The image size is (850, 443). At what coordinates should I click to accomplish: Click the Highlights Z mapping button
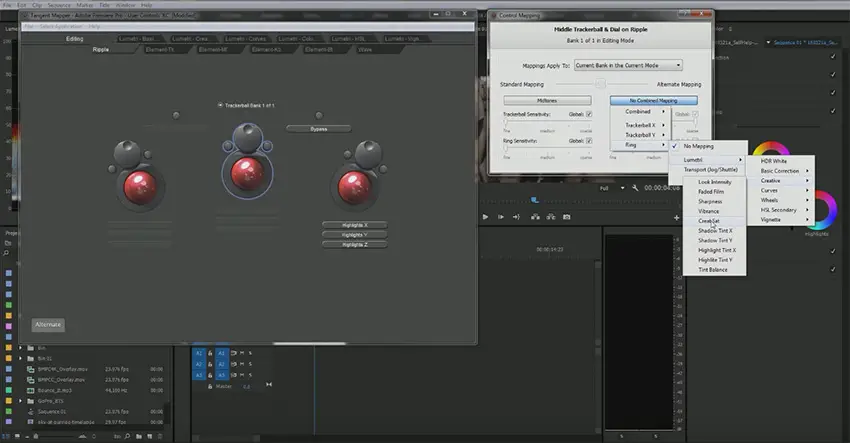point(355,245)
